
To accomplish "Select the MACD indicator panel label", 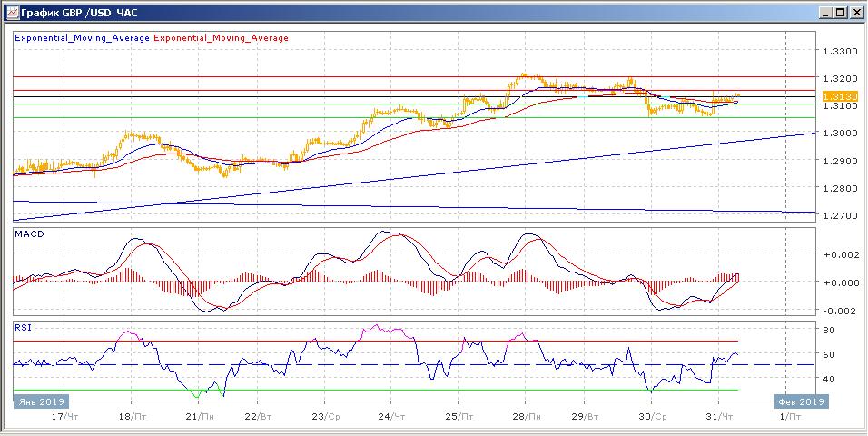I will (x=27, y=234).
